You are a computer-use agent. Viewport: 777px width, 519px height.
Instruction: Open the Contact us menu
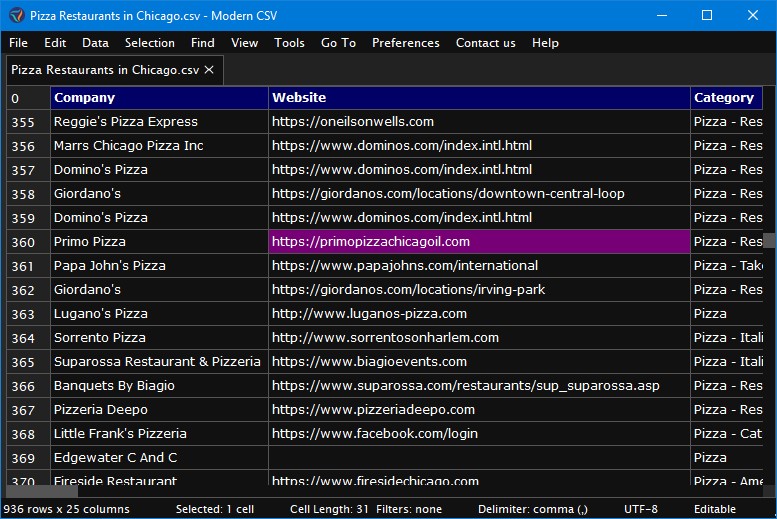tap(486, 43)
